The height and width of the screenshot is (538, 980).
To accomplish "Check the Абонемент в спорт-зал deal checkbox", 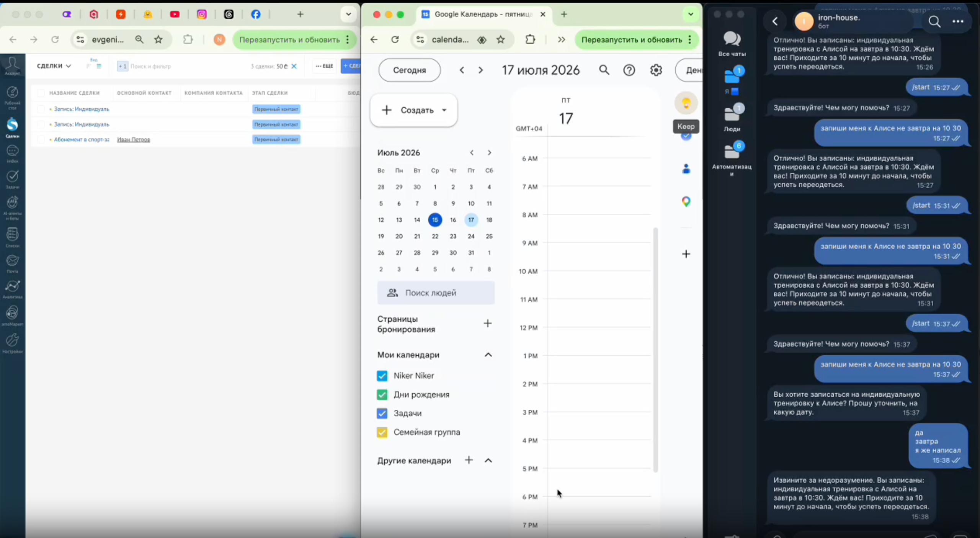I will [x=41, y=140].
